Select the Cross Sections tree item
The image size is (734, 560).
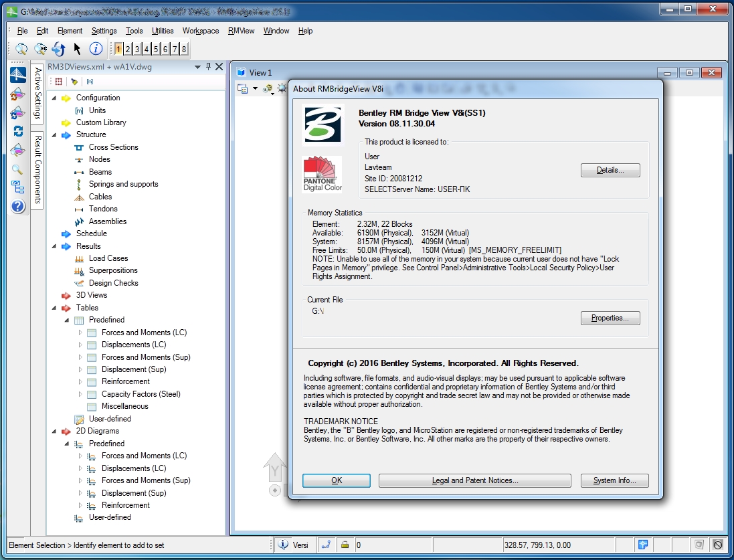[114, 147]
